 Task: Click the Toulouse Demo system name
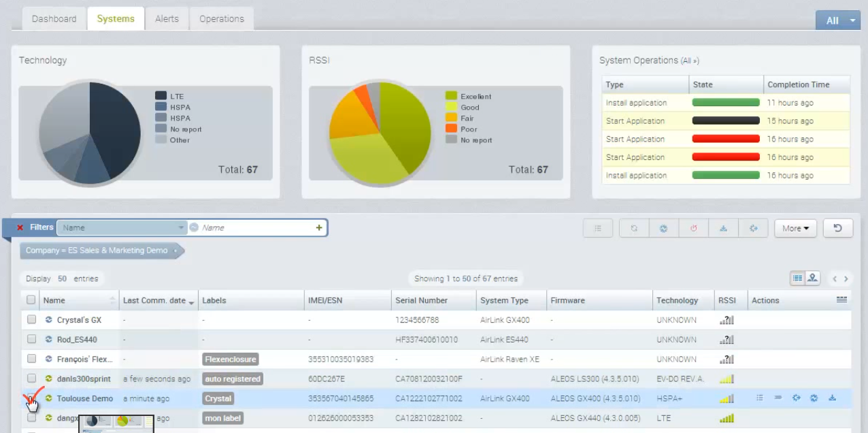pos(84,398)
